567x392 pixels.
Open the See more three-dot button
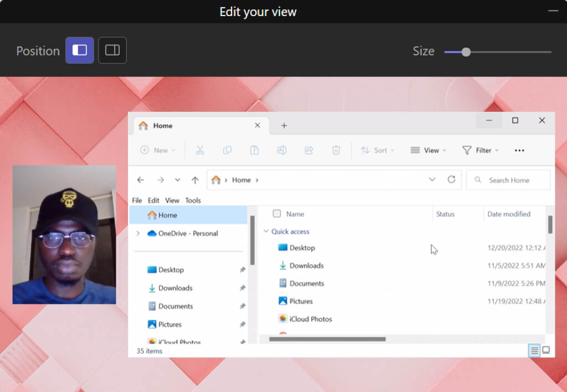519,150
